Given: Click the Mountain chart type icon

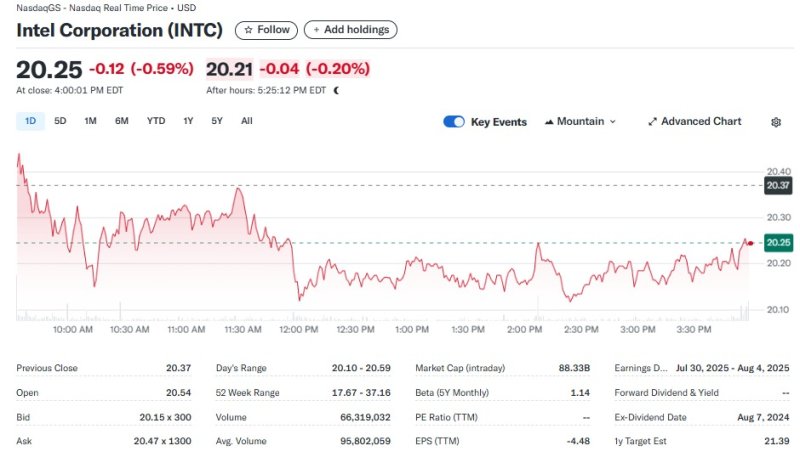Looking at the screenshot, I should click(549, 122).
